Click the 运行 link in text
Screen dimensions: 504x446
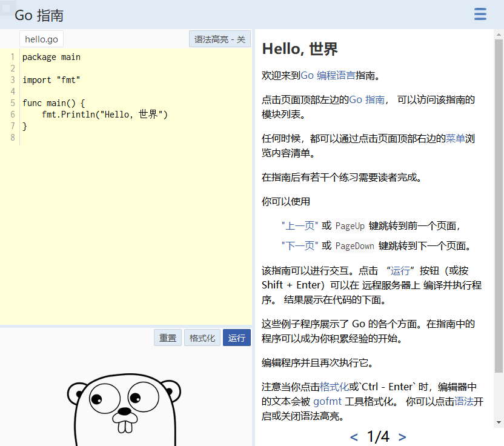point(400,271)
